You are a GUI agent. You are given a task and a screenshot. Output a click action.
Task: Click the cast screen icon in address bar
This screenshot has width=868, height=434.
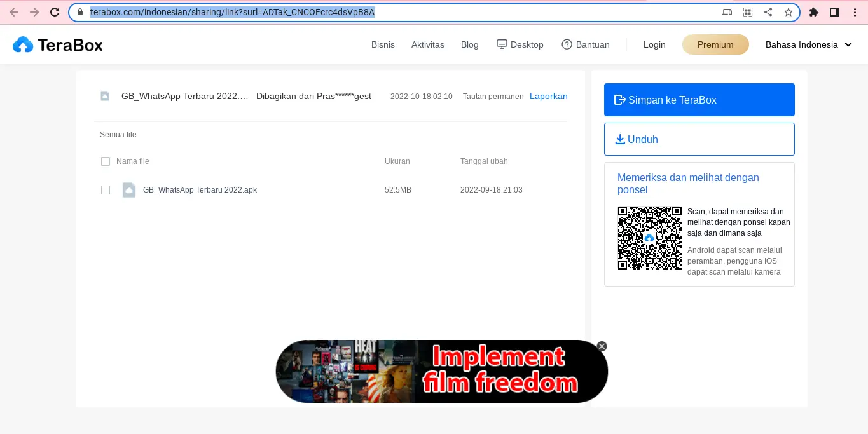[x=727, y=12]
